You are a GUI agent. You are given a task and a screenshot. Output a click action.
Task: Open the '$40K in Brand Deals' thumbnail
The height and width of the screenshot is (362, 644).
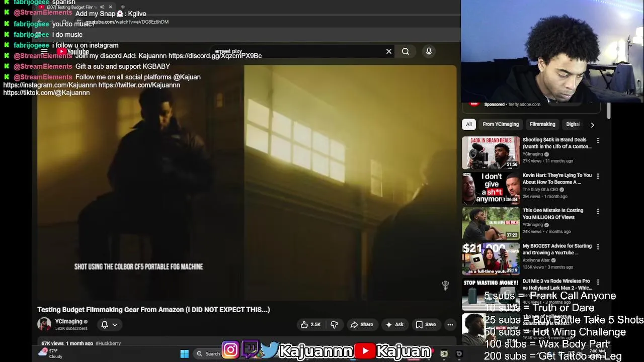pyautogui.click(x=491, y=153)
